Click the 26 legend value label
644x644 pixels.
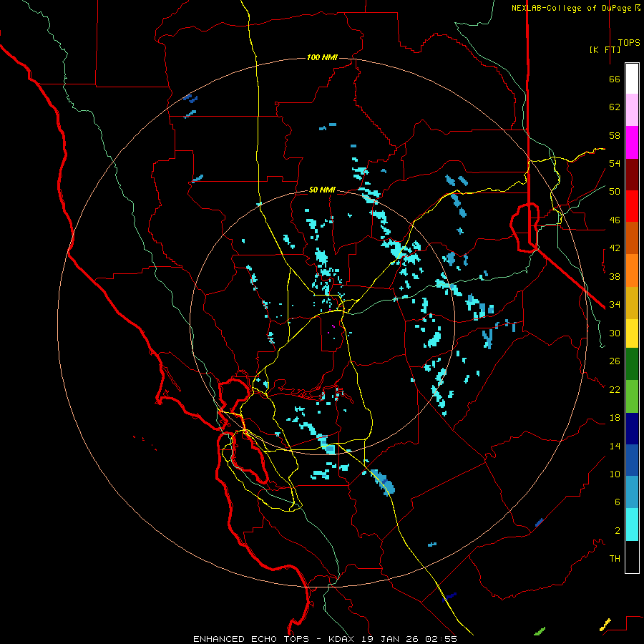(x=615, y=361)
